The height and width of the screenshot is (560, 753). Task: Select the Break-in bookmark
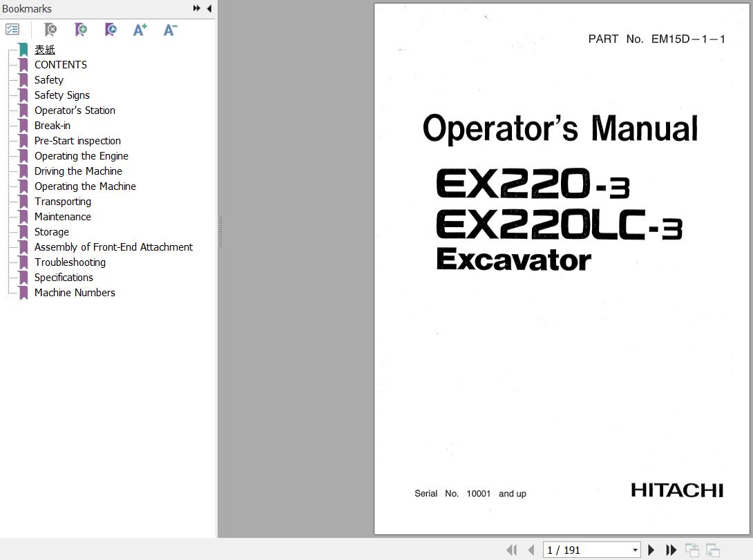[x=53, y=126]
